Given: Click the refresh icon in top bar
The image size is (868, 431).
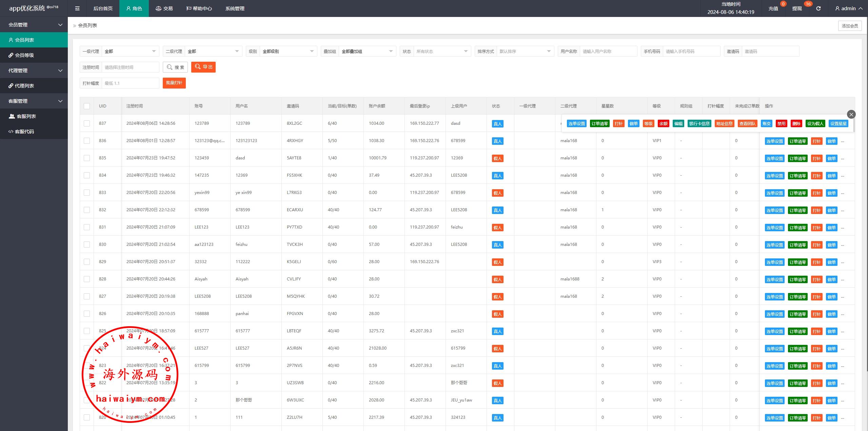Looking at the screenshot, I should click(x=818, y=8).
